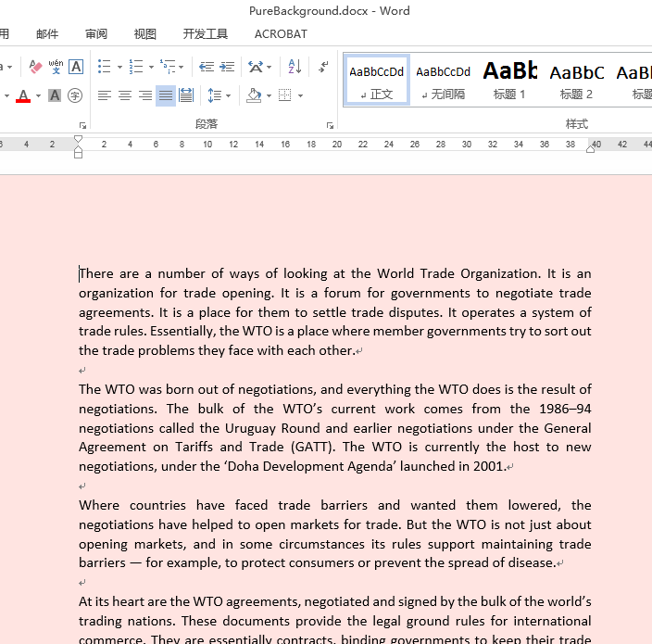The height and width of the screenshot is (644, 652).
Task: Click the Asian Layout icon
Action: pyautogui.click(x=256, y=67)
